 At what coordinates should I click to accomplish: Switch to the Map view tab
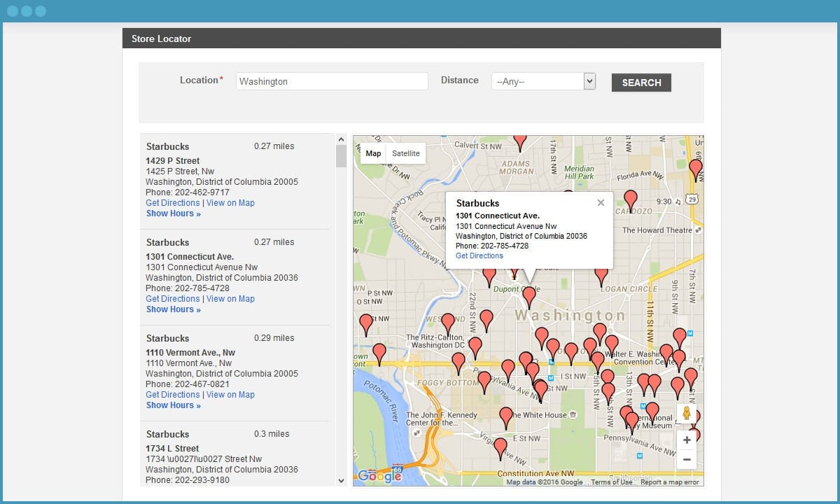373,153
